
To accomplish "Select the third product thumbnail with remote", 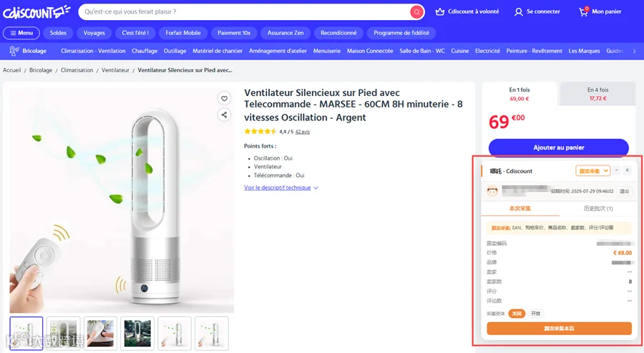I will (x=101, y=333).
